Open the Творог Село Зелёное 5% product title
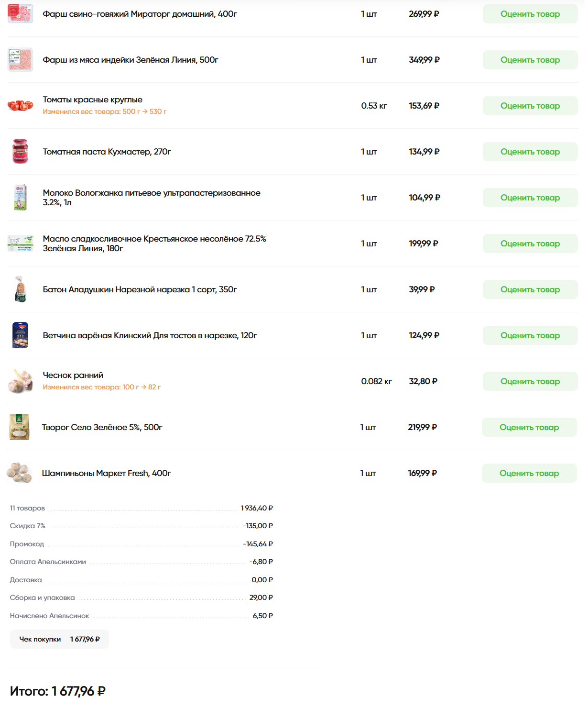The image size is (588, 709). click(102, 427)
